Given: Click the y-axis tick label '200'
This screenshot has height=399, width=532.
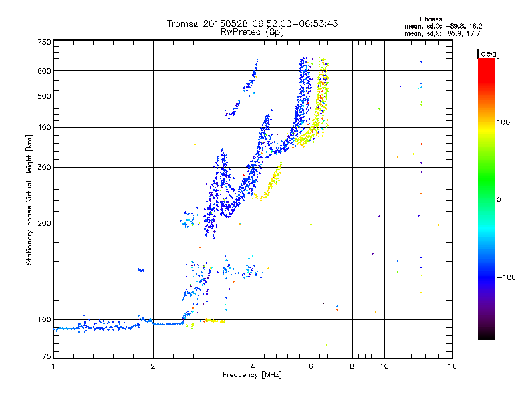Looking at the screenshot, I should tap(44, 223).
